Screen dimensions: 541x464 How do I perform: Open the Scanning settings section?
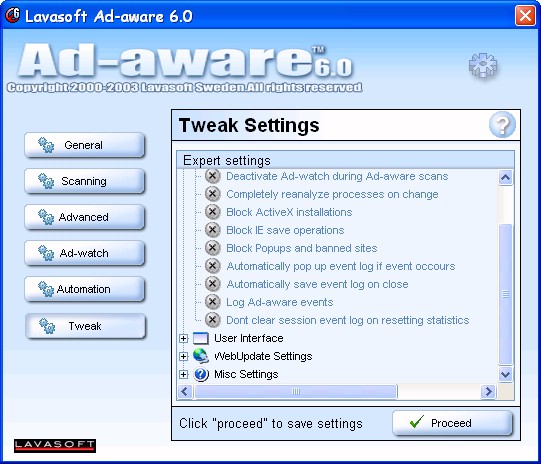tap(85, 181)
